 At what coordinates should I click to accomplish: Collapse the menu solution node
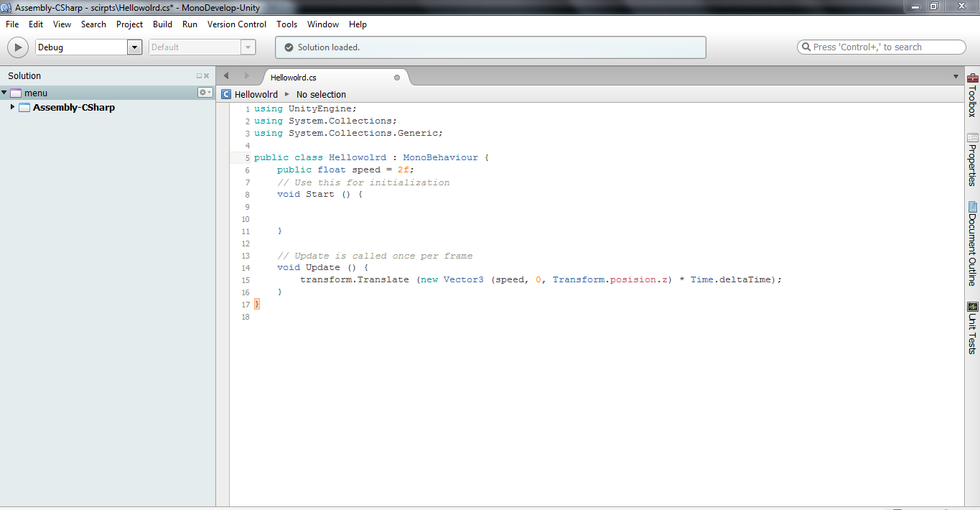[x=4, y=93]
